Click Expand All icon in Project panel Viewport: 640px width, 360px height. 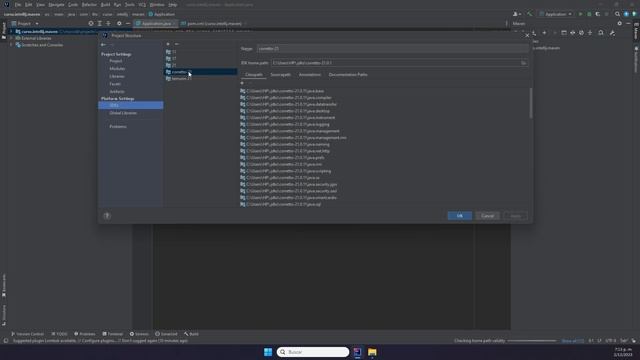coord(100,24)
